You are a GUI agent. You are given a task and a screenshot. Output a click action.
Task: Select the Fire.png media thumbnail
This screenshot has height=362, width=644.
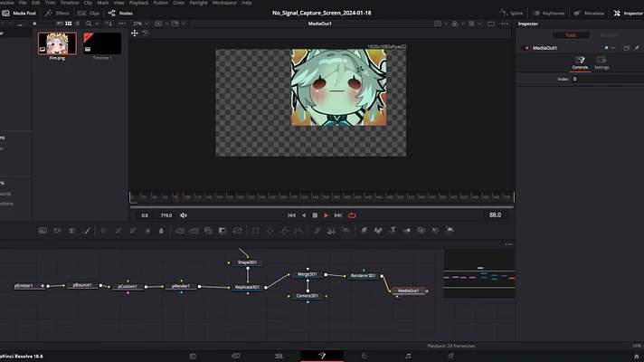57,43
